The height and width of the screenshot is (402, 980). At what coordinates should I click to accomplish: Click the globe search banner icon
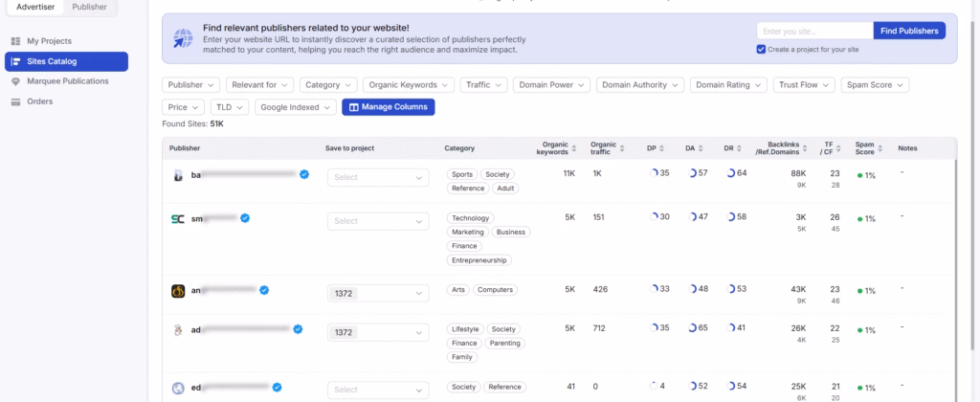[183, 38]
